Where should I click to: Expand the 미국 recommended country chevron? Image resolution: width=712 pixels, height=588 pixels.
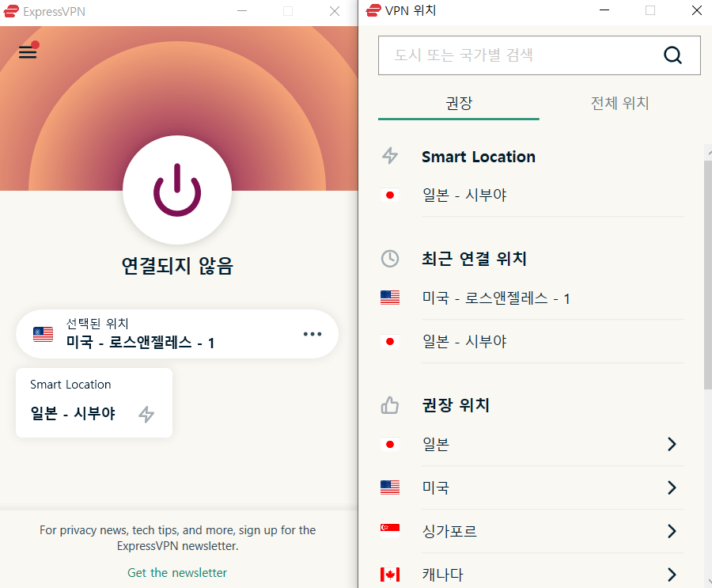pyautogui.click(x=672, y=487)
